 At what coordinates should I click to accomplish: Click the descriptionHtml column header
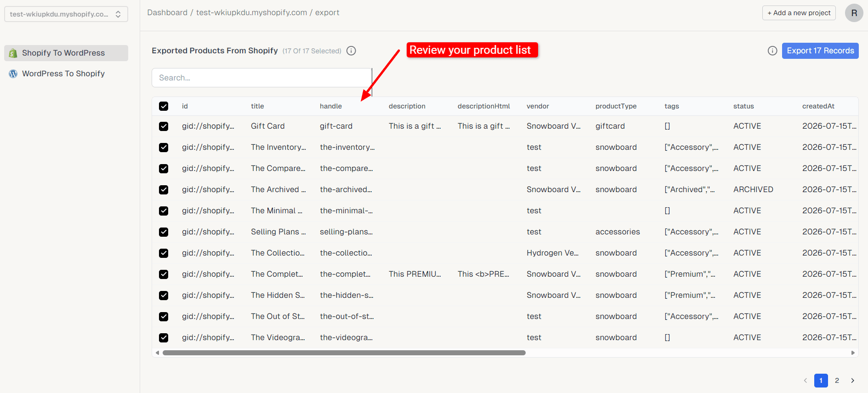[483, 106]
